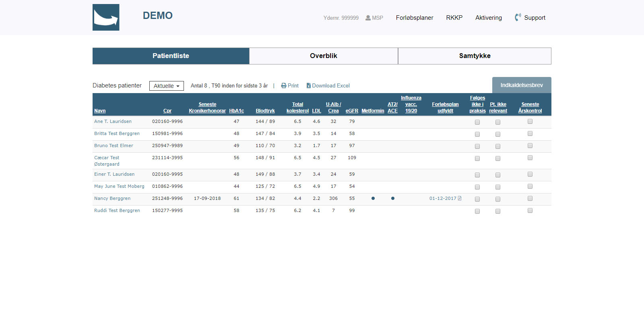Viewport: 644px width, 318px height.
Task: Click the Print printer icon
Action: (x=284, y=85)
